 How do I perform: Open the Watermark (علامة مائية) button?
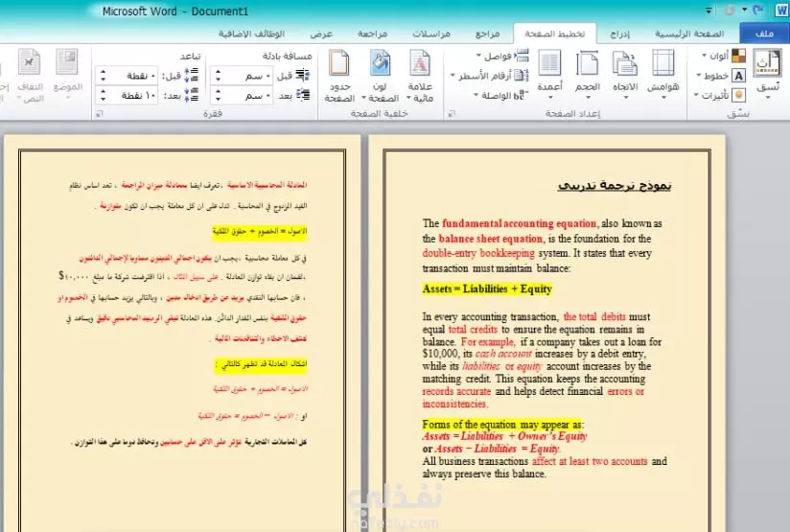[420, 75]
